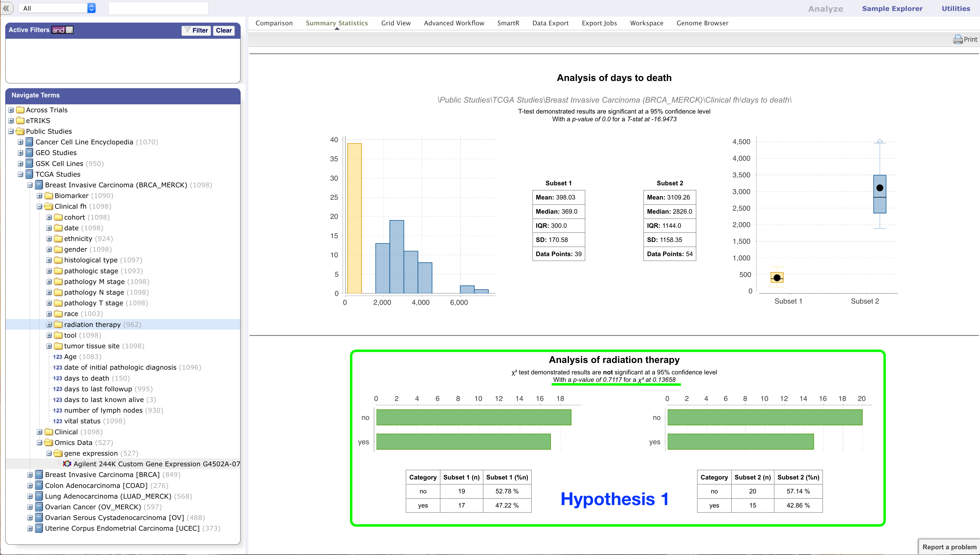Screen dimensions: 980x555
Task: Expand the Across Trials folder
Action: (x=11, y=110)
